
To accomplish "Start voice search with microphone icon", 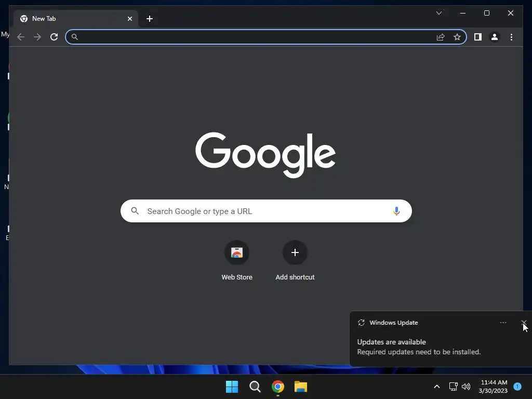I will (x=396, y=211).
